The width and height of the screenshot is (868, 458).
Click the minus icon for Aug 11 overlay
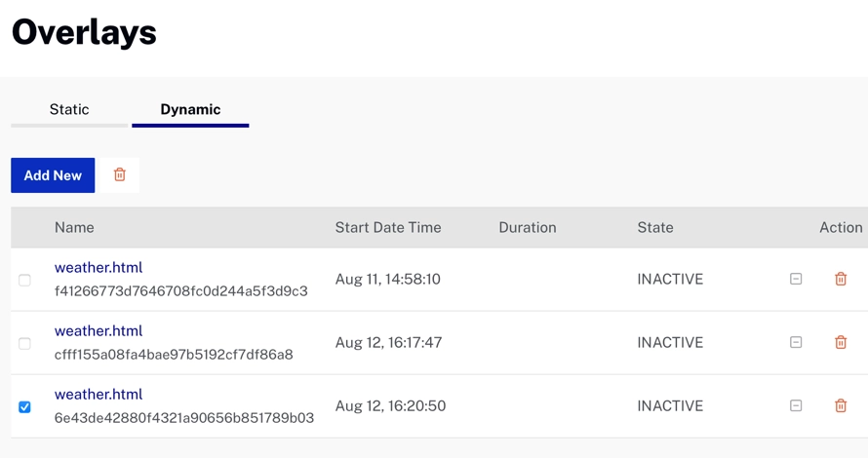(x=796, y=280)
